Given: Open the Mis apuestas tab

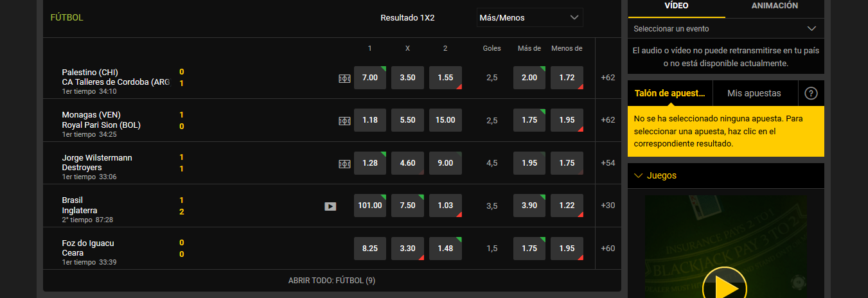Looking at the screenshot, I should pyautogui.click(x=754, y=94).
